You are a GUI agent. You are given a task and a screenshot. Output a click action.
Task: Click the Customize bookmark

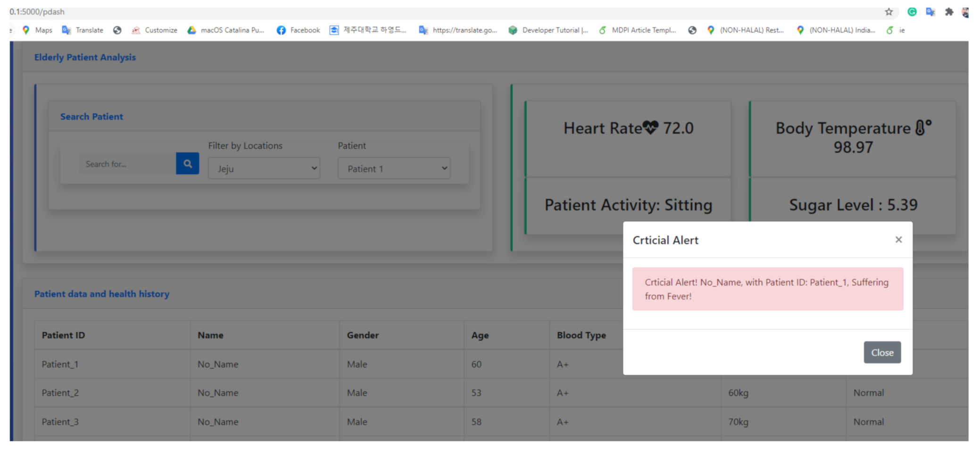coord(155,30)
